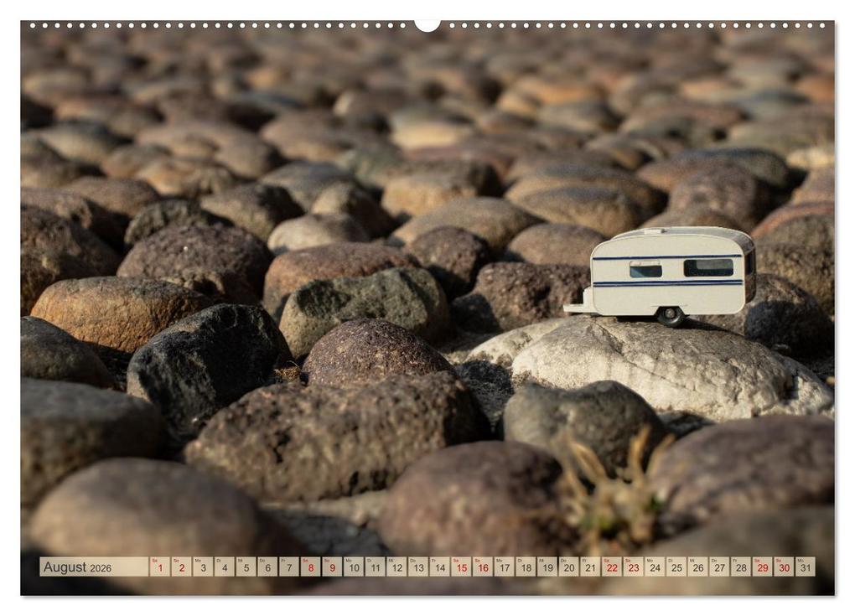Screen dimensions: 855x616
Task: Click date cell 24 in the strip
Action: [655, 567]
